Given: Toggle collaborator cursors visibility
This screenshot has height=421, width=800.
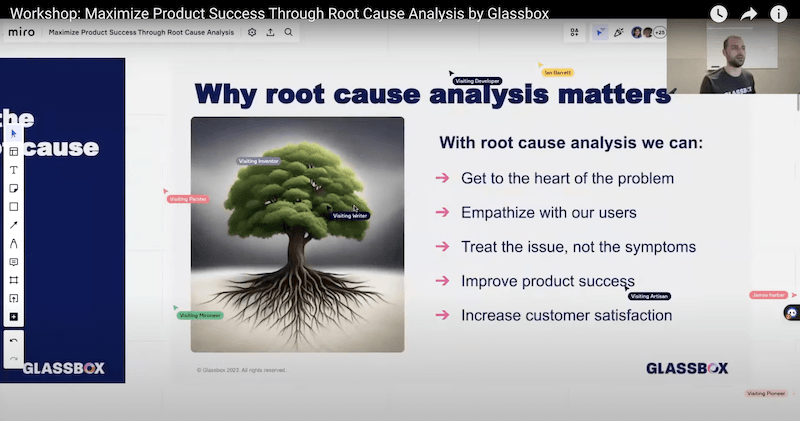Looking at the screenshot, I should coord(600,32).
